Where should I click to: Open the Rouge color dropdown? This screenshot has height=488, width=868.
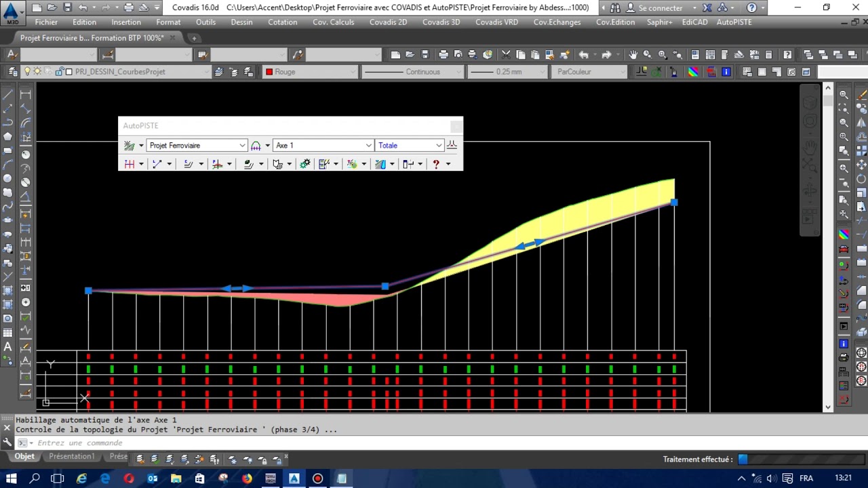[x=311, y=72]
